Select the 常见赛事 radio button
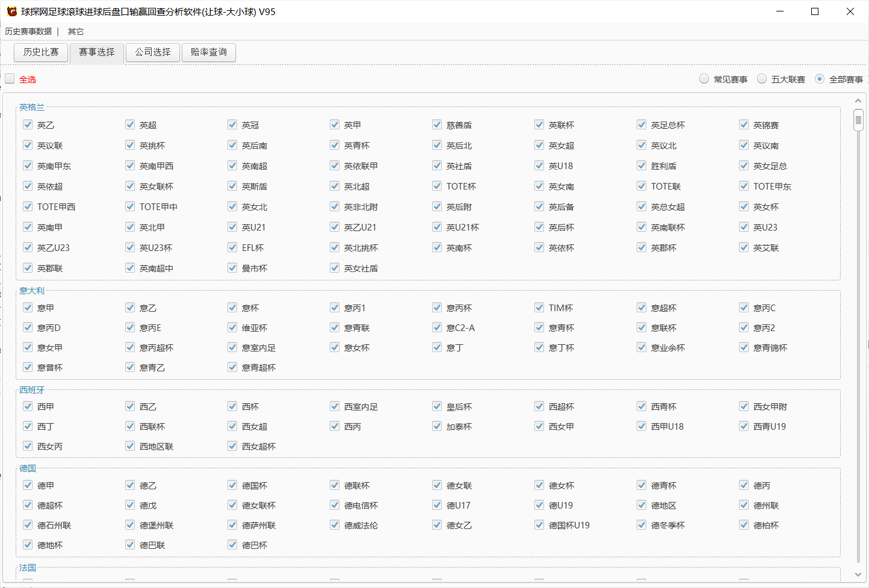This screenshot has width=869, height=588. [x=704, y=79]
